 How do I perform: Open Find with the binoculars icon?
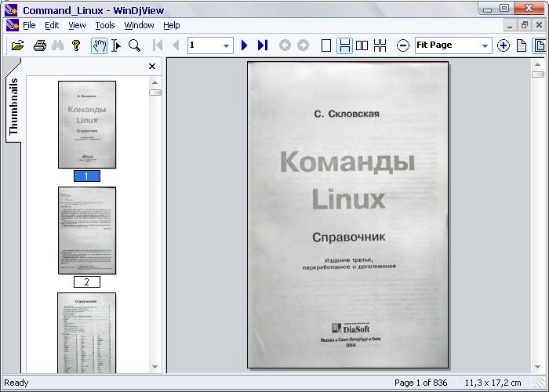pos(58,45)
